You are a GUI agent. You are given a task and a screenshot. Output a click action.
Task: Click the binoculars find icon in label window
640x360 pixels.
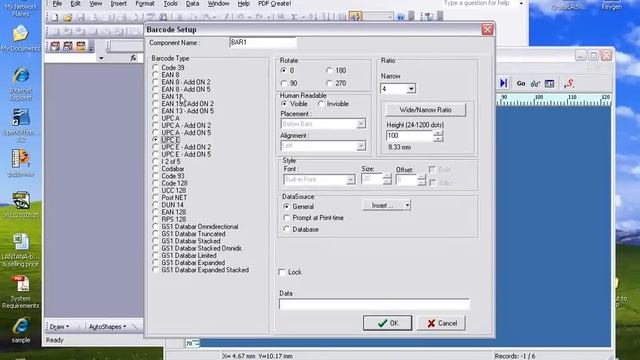pos(535,84)
